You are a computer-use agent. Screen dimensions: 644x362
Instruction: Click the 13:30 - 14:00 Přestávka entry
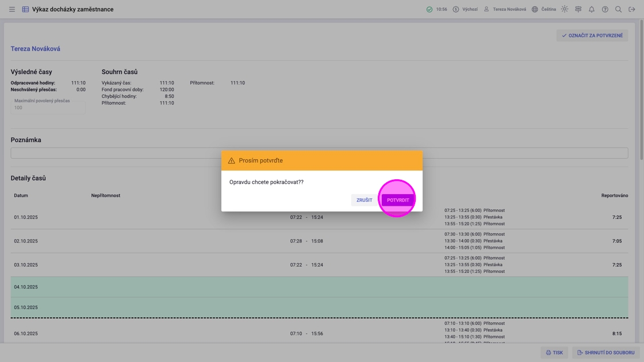(x=473, y=241)
